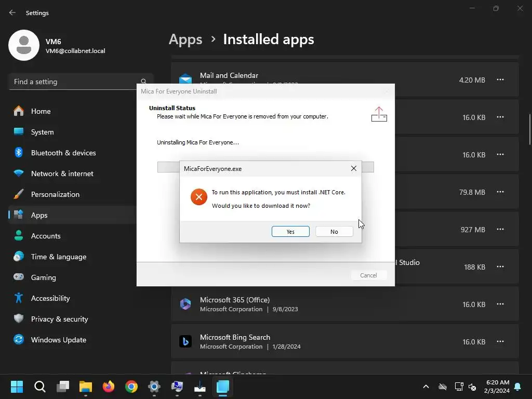Viewport: 532px width, 399px height.
Task: Open Accounts settings
Action: pos(73,236)
